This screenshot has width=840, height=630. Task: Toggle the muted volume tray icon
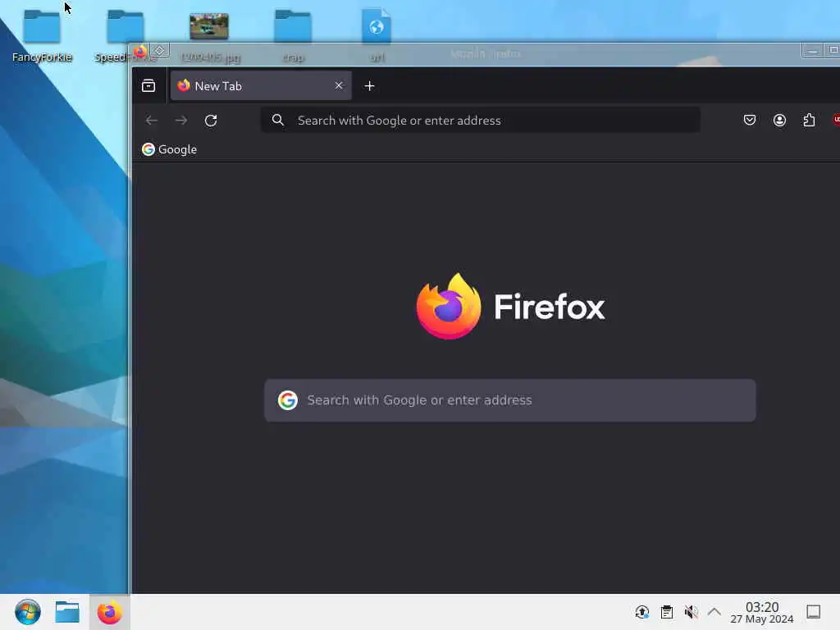coord(691,612)
